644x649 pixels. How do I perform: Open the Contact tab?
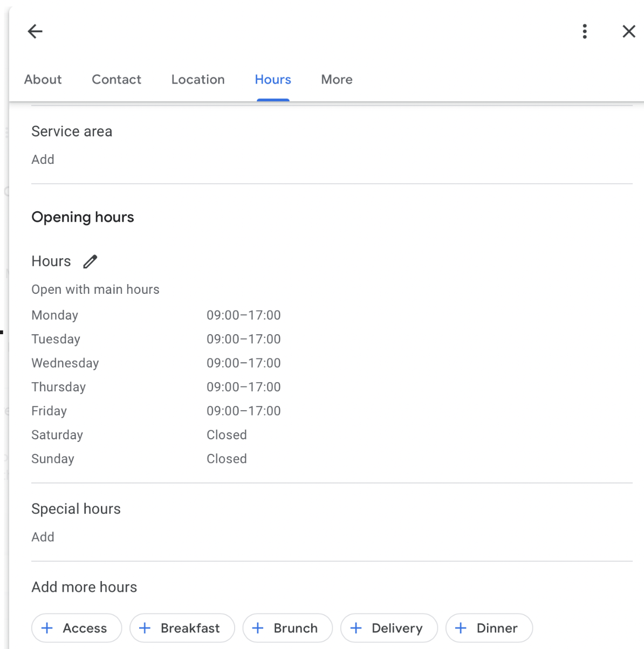[x=117, y=80]
